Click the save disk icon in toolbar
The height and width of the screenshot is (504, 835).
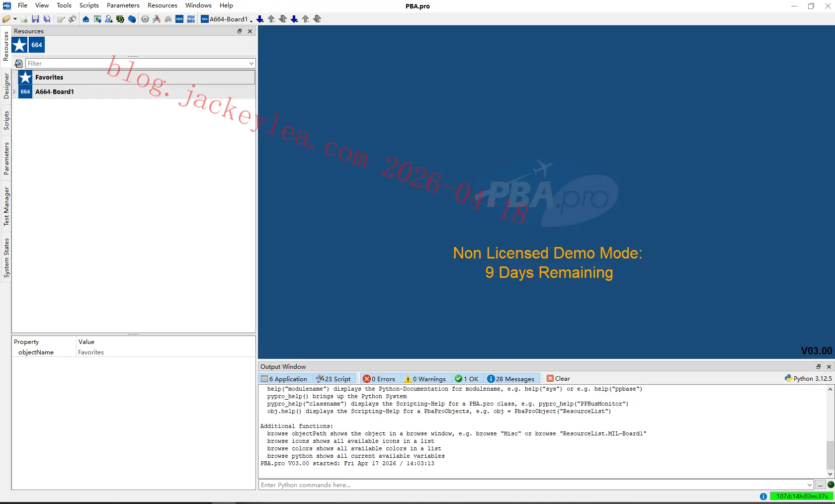pos(35,19)
